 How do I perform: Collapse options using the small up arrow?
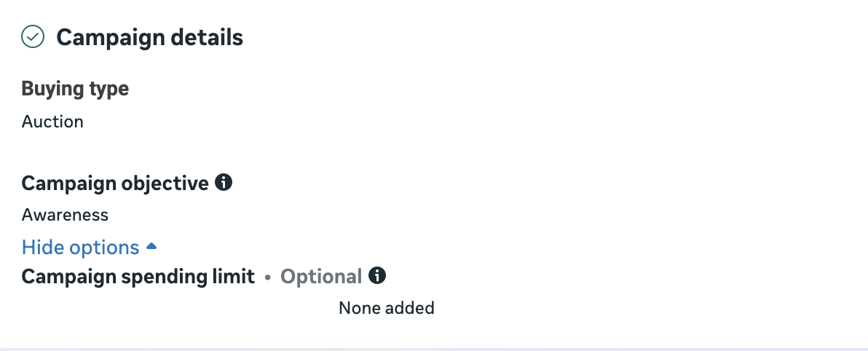pos(151,247)
